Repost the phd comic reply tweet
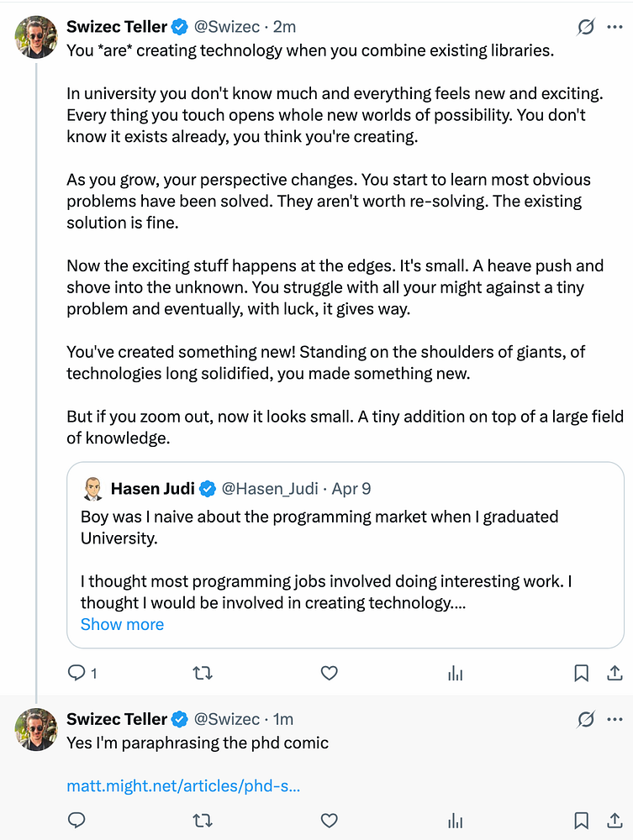Image resolution: width=633 pixels, height=840 pixels. click(203, 820)
